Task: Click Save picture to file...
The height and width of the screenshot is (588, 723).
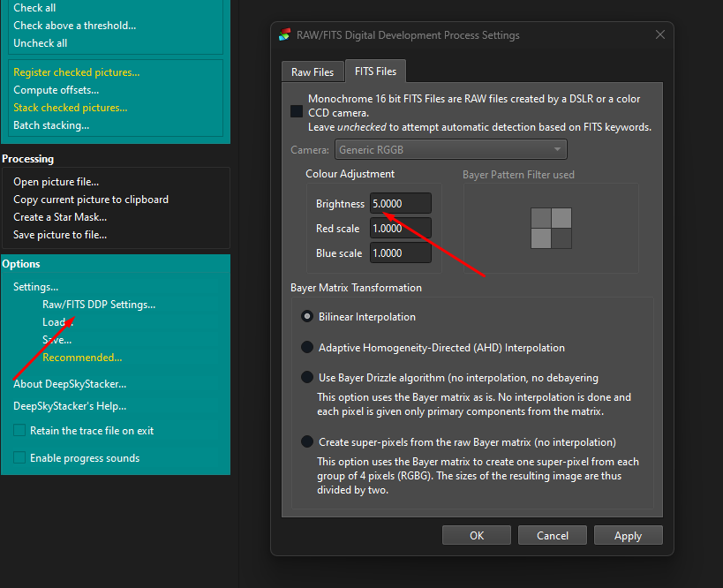Action: pyautogui.click(x=60, y=235)
